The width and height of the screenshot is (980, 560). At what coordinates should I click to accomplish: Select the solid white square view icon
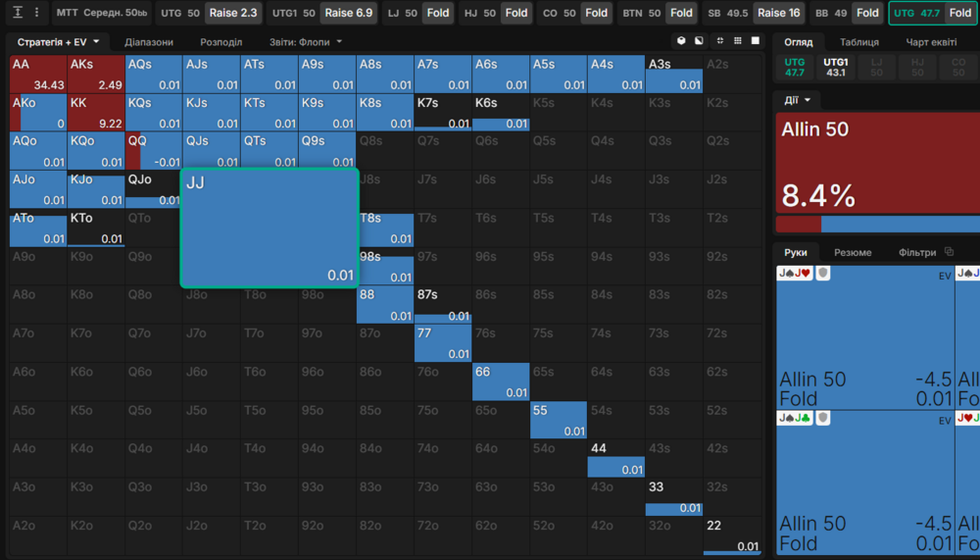[756, 41]
